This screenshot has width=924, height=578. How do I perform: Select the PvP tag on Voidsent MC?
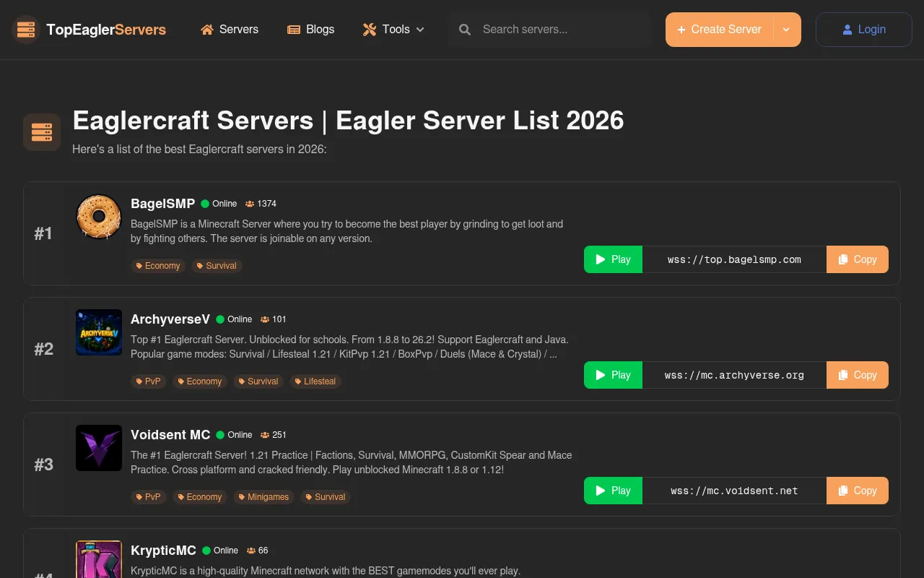click(x=148, y=497)
